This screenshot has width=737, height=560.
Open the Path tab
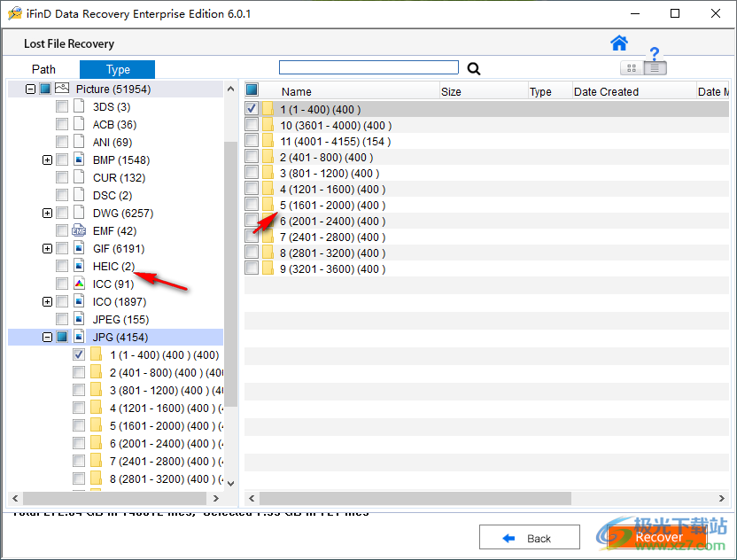click(43, 70)
